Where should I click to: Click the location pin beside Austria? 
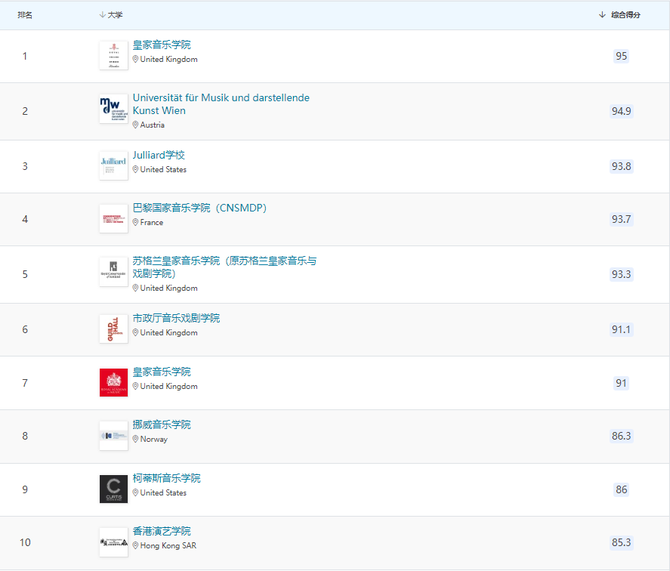(x=135, y=125)
